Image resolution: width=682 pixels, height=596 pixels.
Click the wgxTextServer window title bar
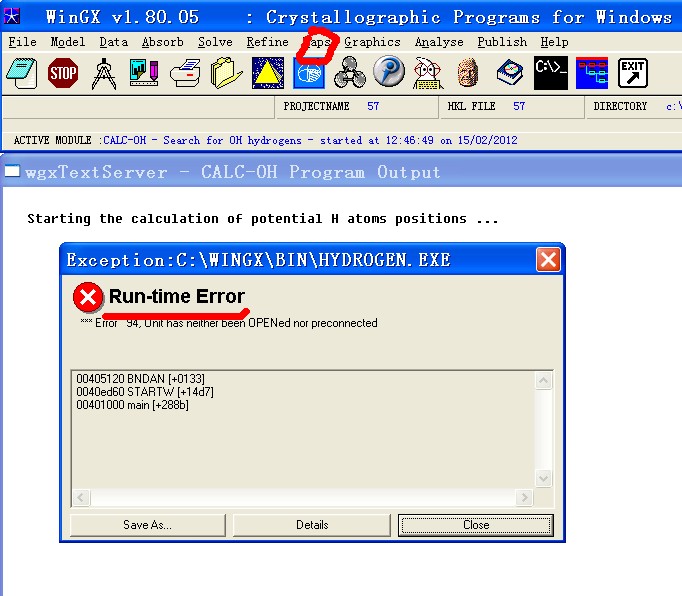tap(342, 171)
